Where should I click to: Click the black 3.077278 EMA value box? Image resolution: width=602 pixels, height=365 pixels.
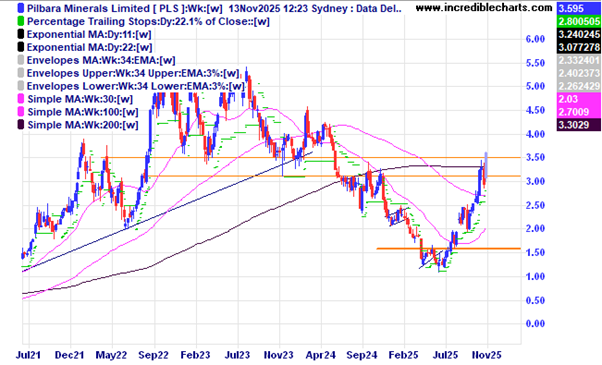coord(579,47)
